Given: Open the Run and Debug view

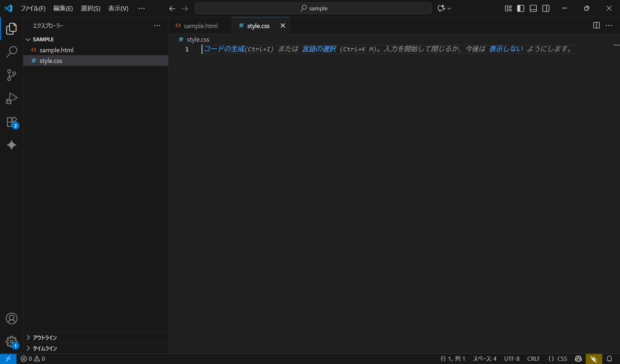Looking at the screenshot, I should click(x=12, y=98).
